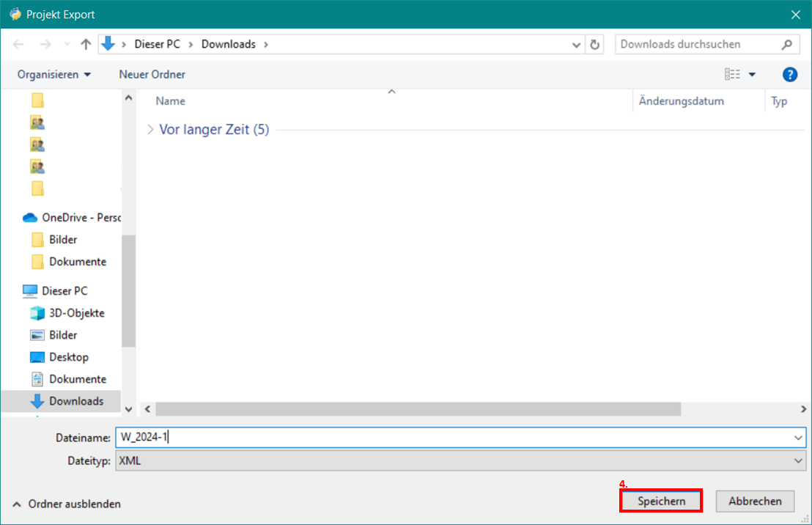This screenshot has height=525, width=812.
Task: Click the up arrow navigation icon
Action: coord(86,44)
